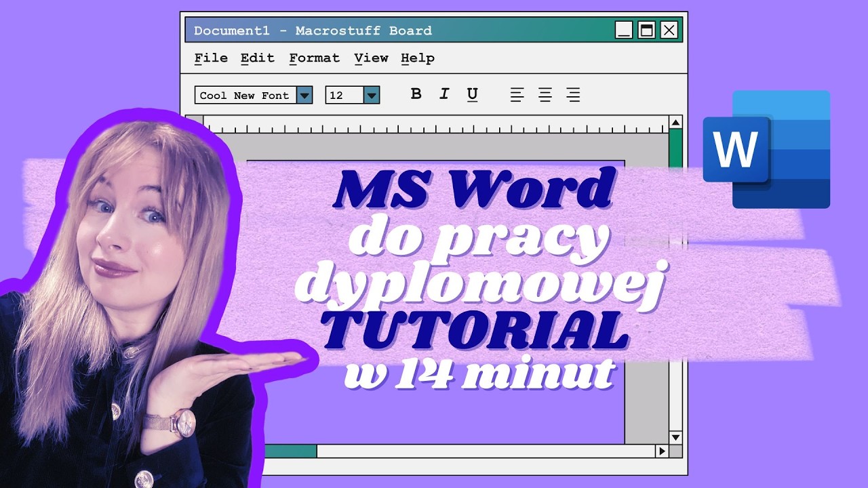
Task: Open the Format menu
Action: (x=314, y=58)
